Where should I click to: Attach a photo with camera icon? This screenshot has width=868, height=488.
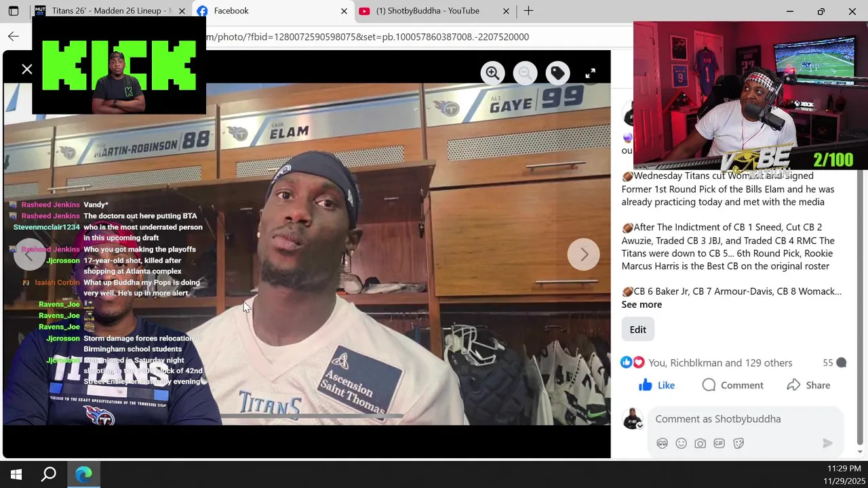pyautogui.click(x=700, y=443)
